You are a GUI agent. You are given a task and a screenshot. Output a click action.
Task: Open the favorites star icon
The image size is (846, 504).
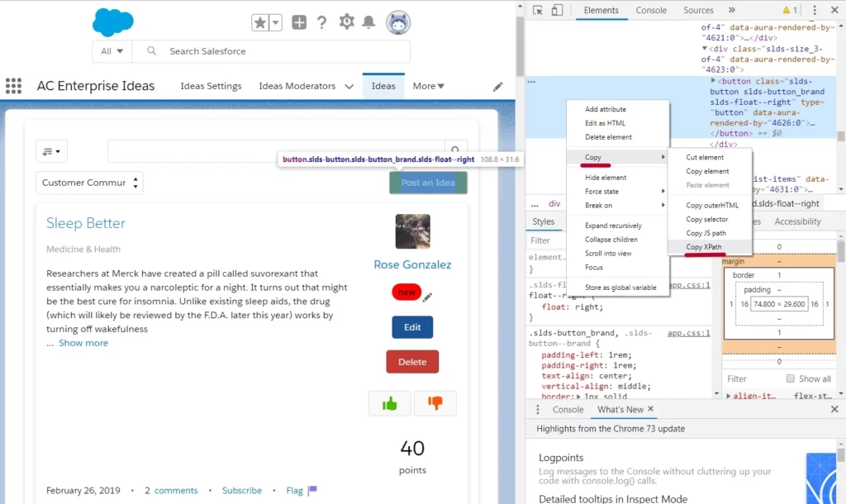click(x=260, y=22)
